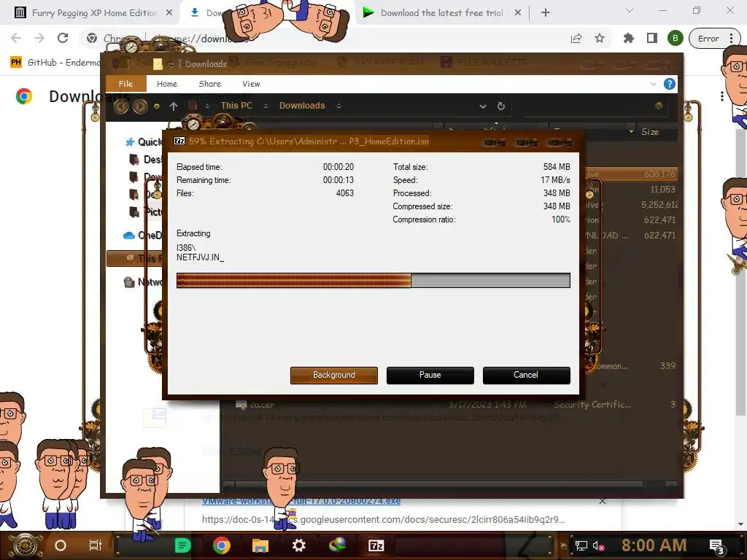Click Downloads in the address breadcrumb

point(302,106)
